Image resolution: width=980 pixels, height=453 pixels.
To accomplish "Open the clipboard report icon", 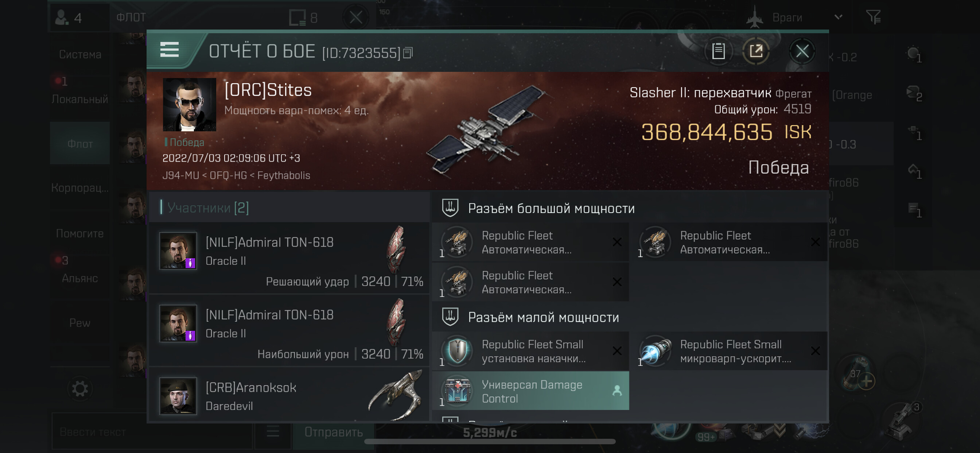I will click(718, 51).
